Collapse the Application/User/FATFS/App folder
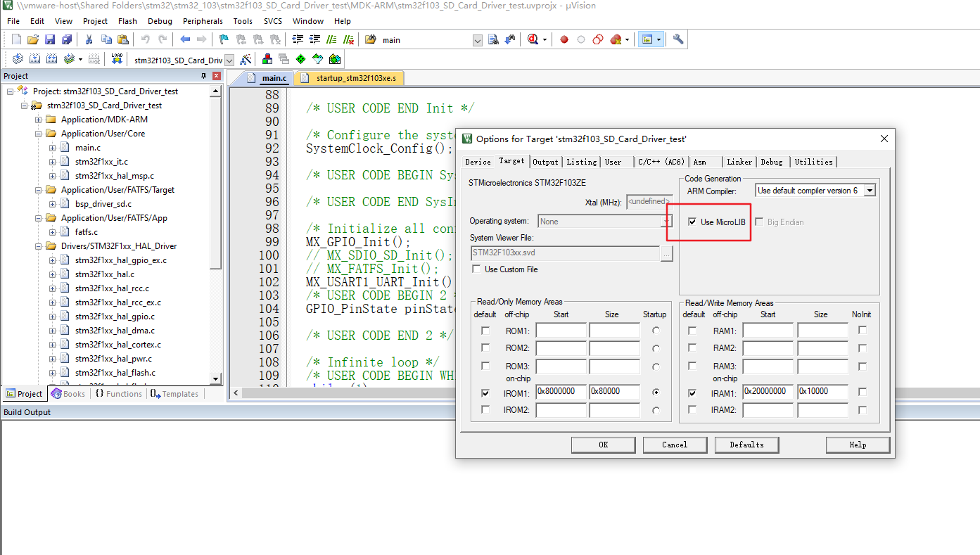The width and height of the screenshot is (980, 555). [39, 218]
